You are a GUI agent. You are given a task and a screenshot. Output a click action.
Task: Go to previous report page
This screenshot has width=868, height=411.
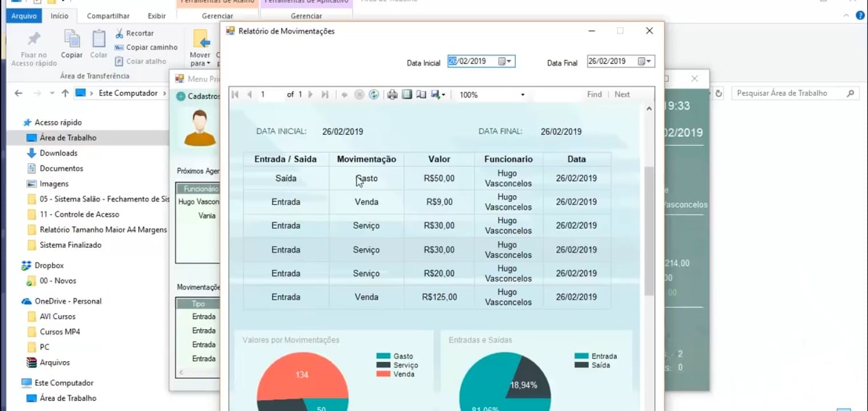coord(250,95)
